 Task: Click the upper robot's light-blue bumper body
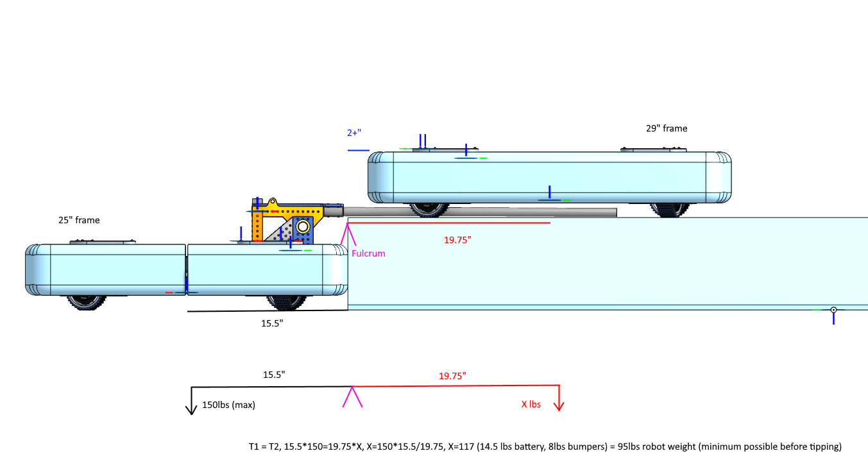tap(550, 177)
